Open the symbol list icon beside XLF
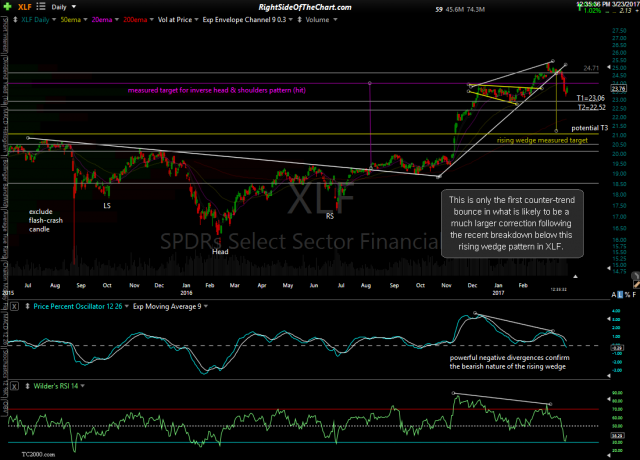Viewport: 640px width, 460px height. pyautogui.click(x=41, y=7)
